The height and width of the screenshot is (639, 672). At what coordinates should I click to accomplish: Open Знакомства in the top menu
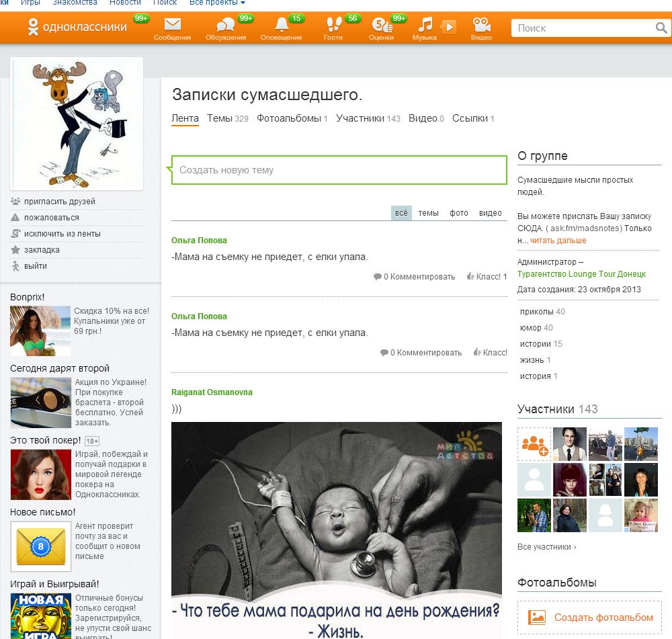75,3
